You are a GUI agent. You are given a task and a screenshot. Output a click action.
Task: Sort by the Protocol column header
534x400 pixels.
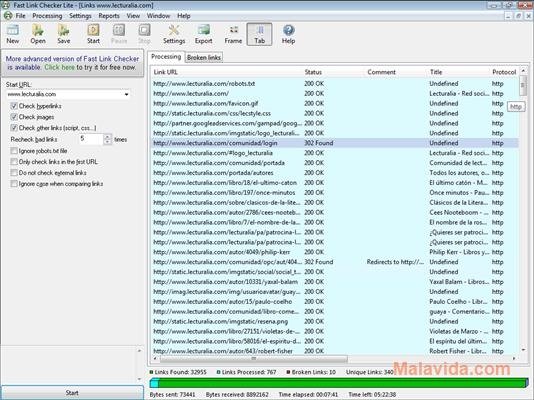pos(504,72)
